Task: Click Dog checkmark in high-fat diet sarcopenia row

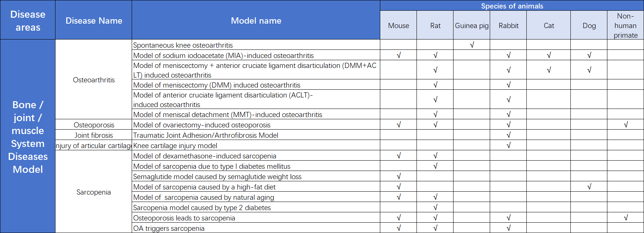Action: (x=589, y=187)
